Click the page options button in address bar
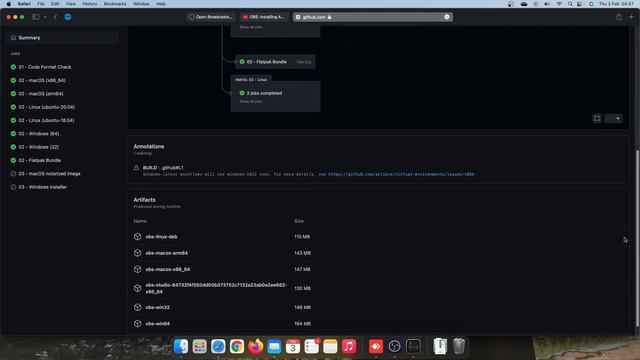This screenshot has width=640, height=360. click(447, 17)
